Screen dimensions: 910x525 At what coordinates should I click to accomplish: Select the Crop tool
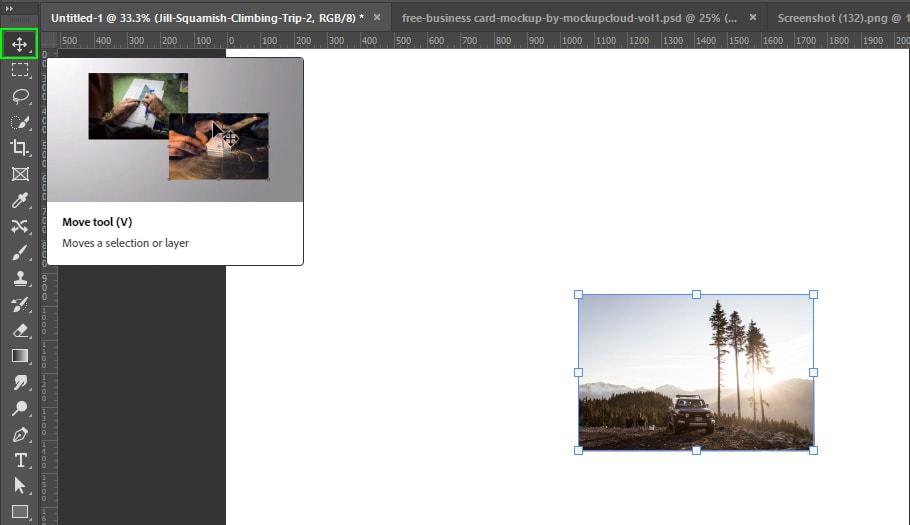(x=20, y=148)
